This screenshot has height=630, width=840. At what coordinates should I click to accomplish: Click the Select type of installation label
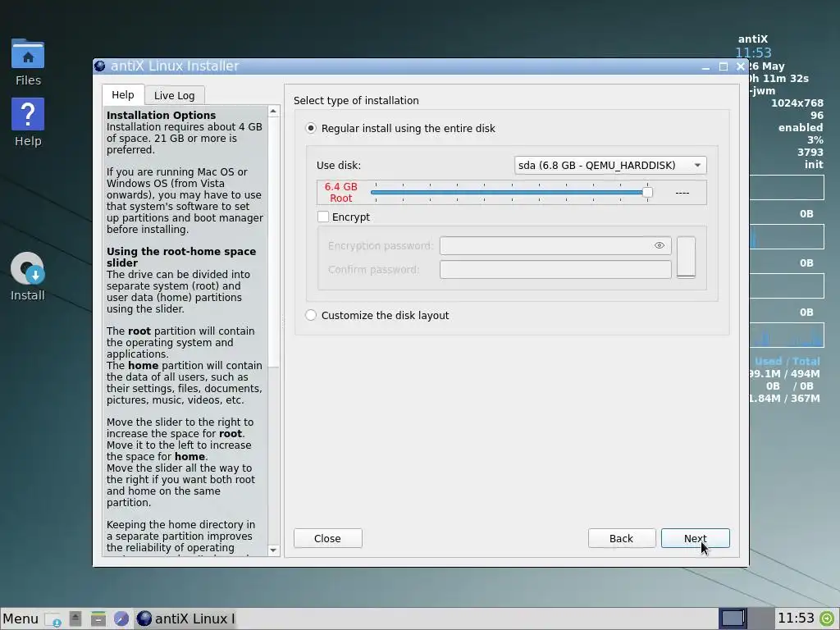click(356, 101)
